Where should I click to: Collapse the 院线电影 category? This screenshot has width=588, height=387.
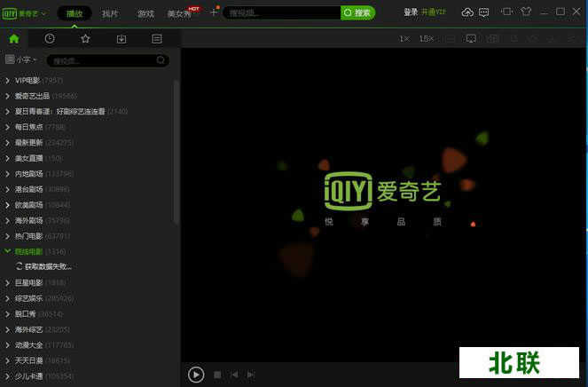click(x=8, y=251)
